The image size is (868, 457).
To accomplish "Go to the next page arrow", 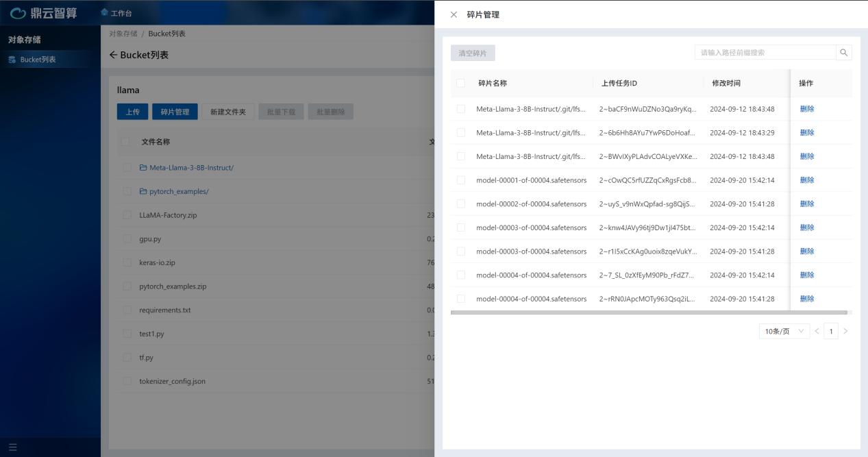I will pyautogui.click(x=845, y=332).
